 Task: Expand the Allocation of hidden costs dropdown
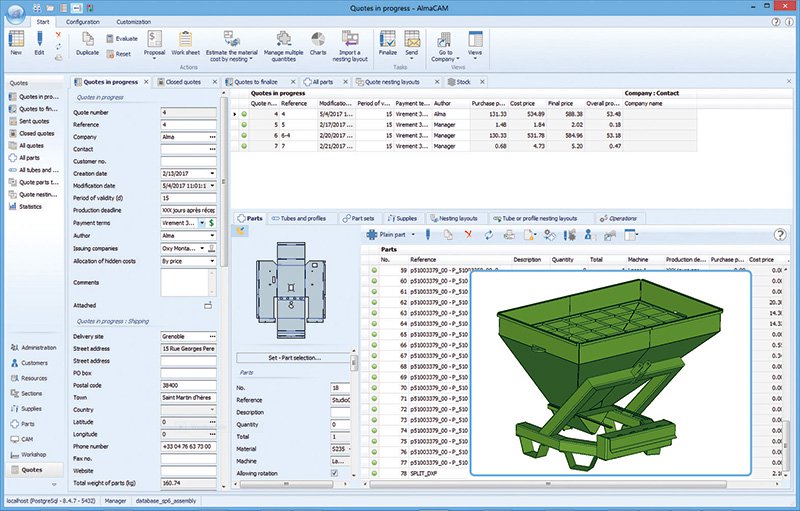[212, 260]
